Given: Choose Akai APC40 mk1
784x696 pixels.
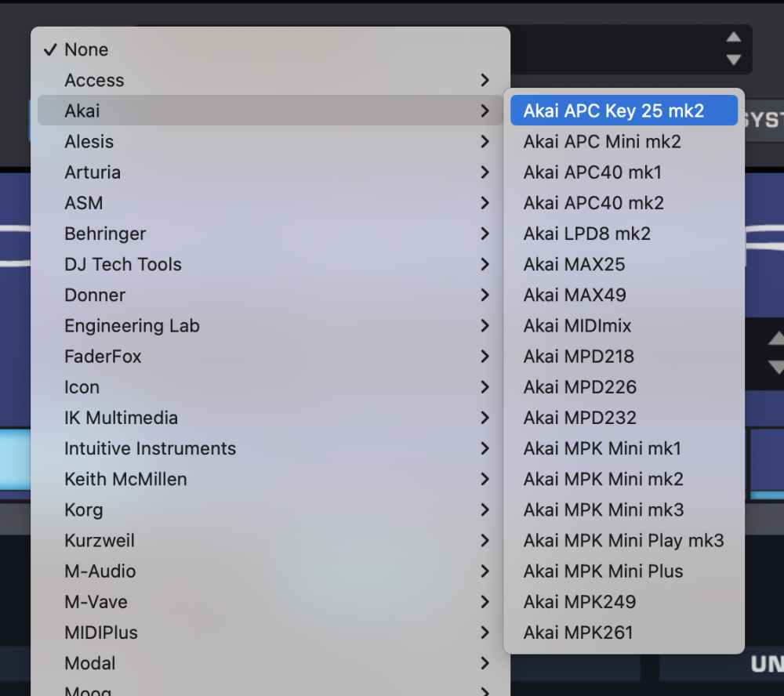Looking at the screenshot, I should [624, 172].
